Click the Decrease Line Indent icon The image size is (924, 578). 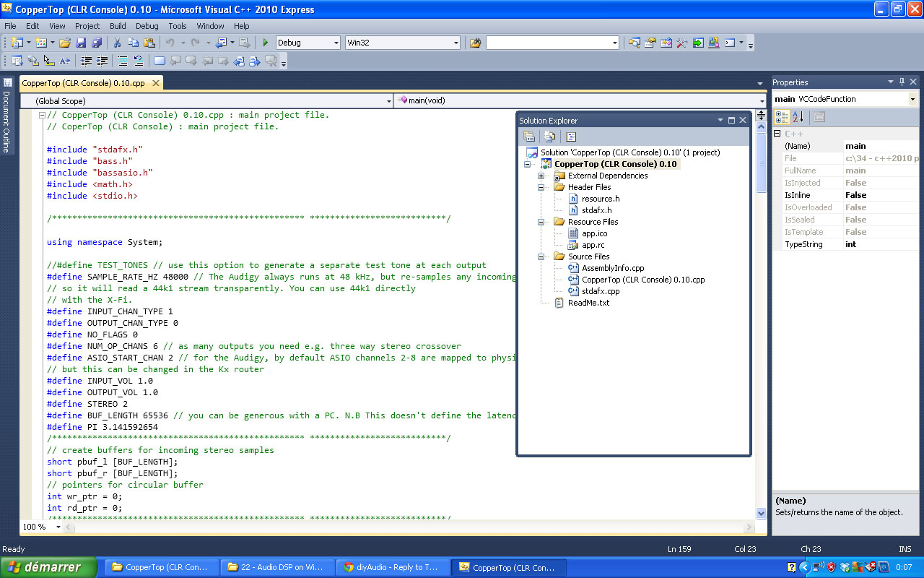pos(87,61)
